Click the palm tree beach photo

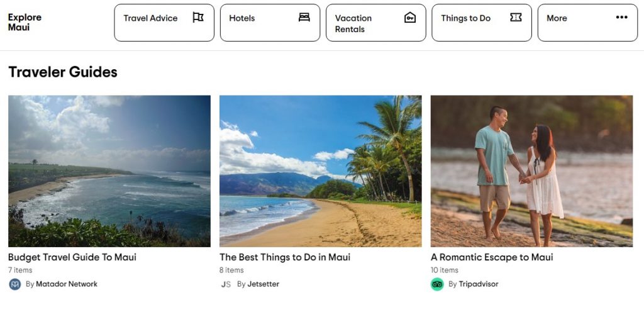(320, 170)
